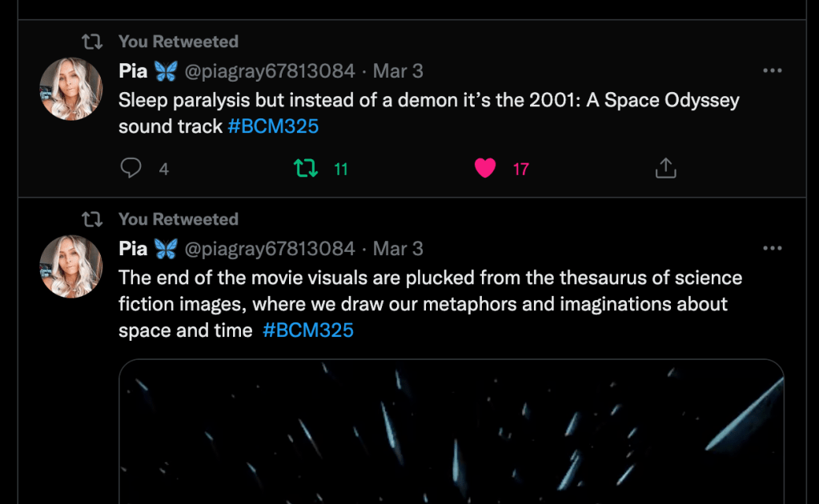
Task: Click Pia's display name on Sleep paralysis tweet
Action: click(133, 71)
